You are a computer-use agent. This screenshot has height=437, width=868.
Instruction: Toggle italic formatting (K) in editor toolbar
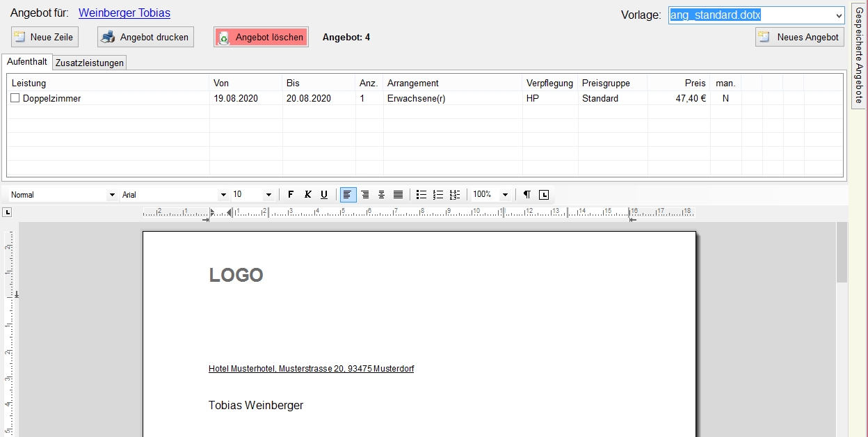tap(307, 195)
